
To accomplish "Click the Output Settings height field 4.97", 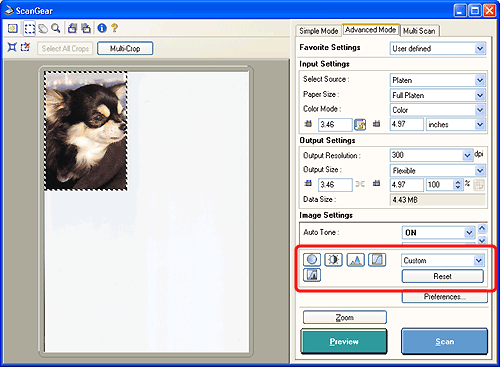I will [x=407, y=185].
